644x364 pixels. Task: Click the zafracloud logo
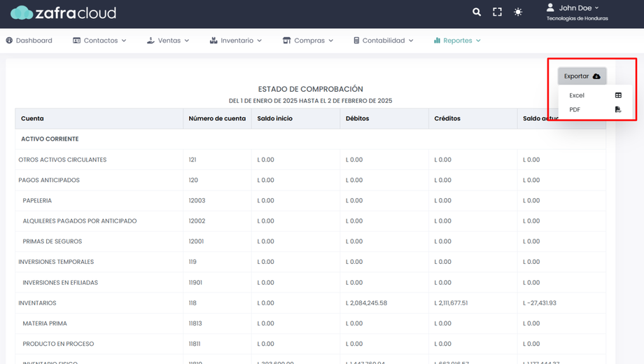[63, 13]
